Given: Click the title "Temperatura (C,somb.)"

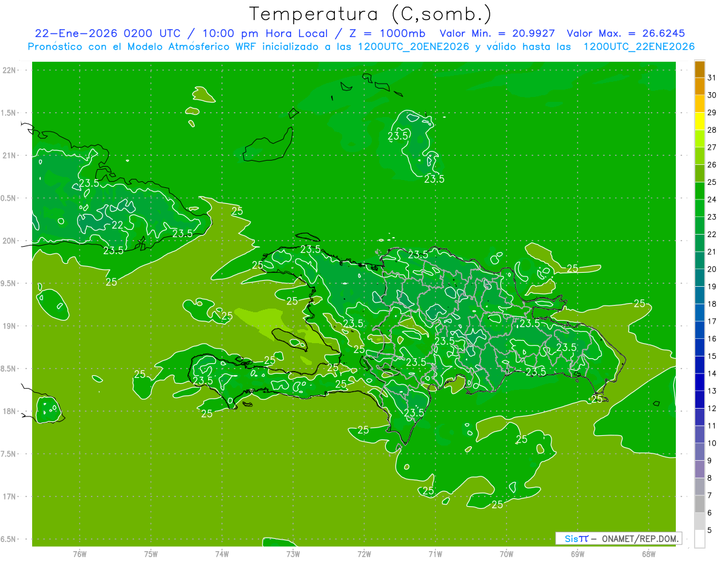Looking at the screenshot, I should pos(370,14).
